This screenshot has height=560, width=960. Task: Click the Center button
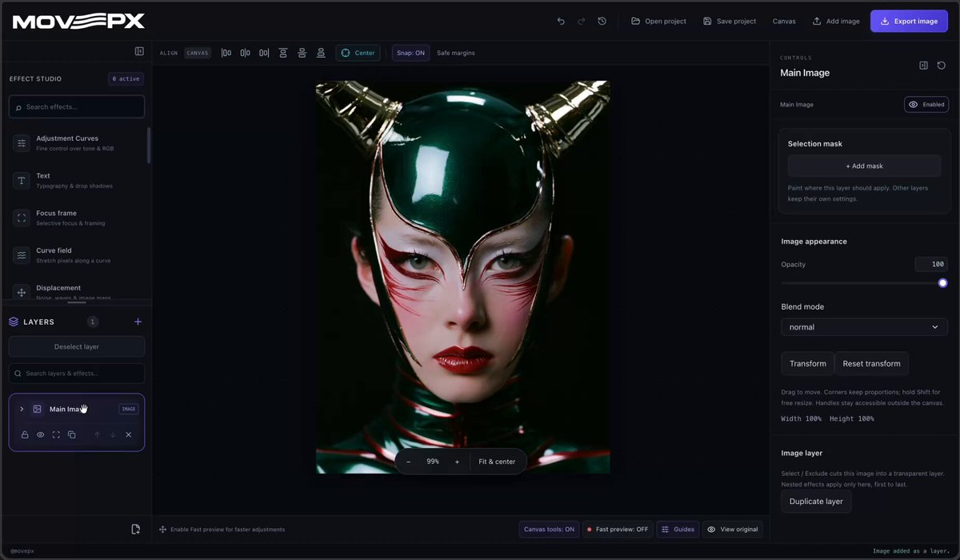tap(358, 53)
